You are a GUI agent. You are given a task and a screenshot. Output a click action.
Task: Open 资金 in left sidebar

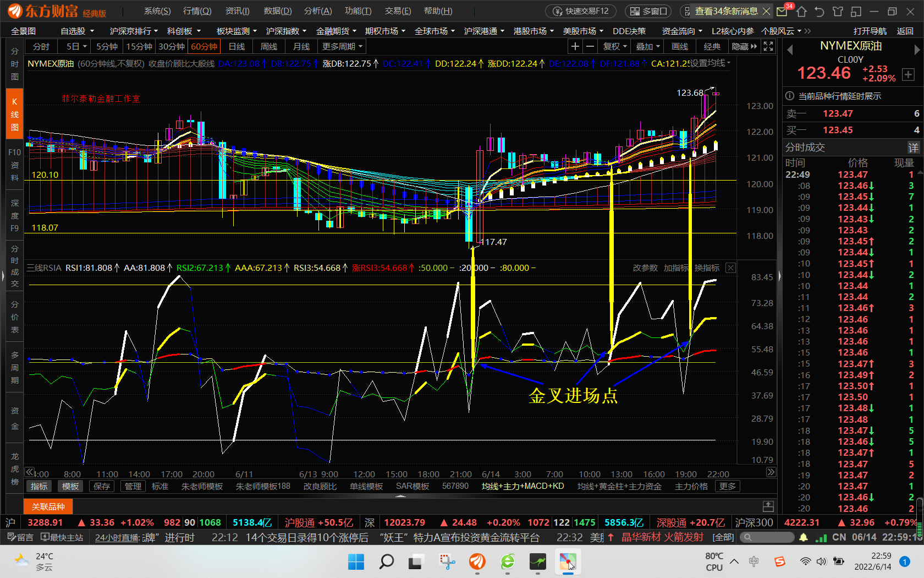coord(15,418)
